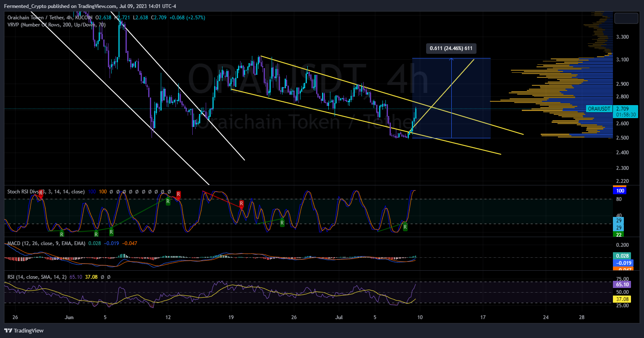The image size is (644, 338).
Task: Click the 10 date label on the time axis
Action: pyautogui.click(x=420, y=317)
